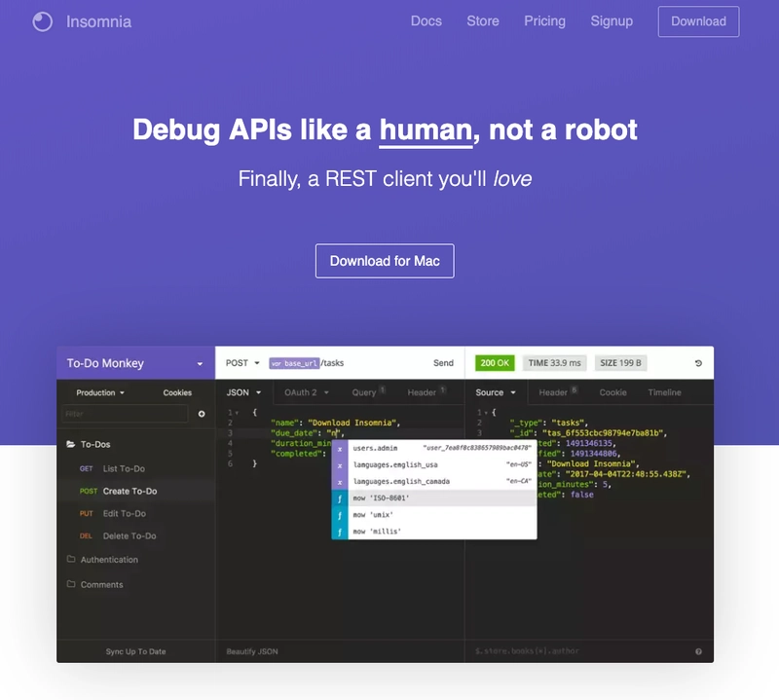Click the TIME 33.9 ms badge
Image resolution: width=779 pixels, height=700 pixels.
pos(554,363)
